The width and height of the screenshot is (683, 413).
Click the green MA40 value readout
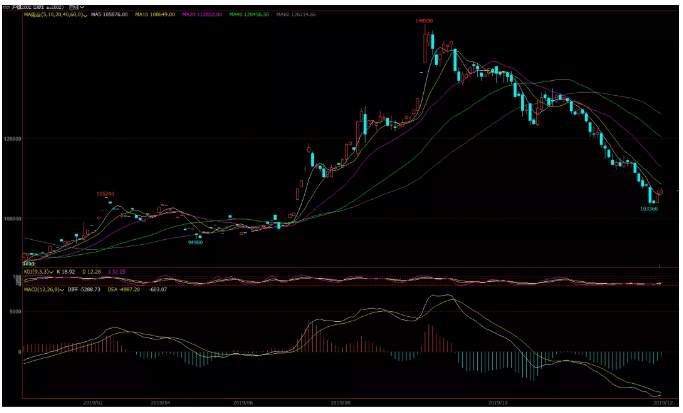point(249,14)
